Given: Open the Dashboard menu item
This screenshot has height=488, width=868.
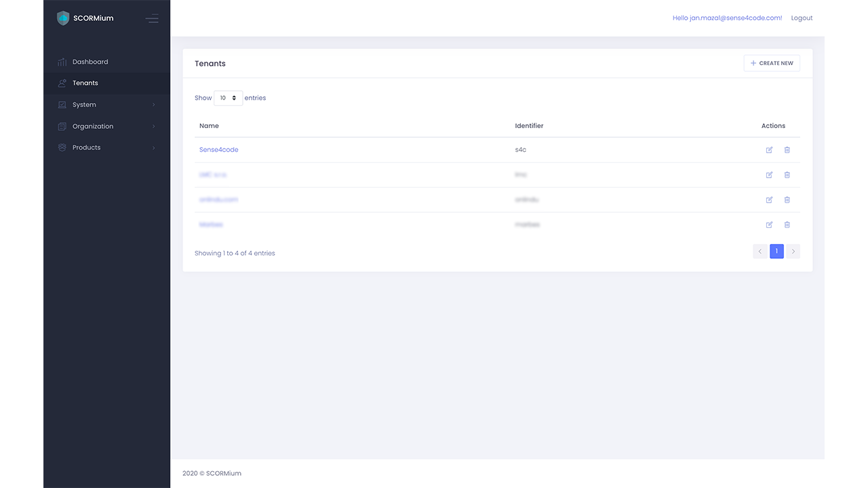Looking at the screenshot, I should [90, 62].
